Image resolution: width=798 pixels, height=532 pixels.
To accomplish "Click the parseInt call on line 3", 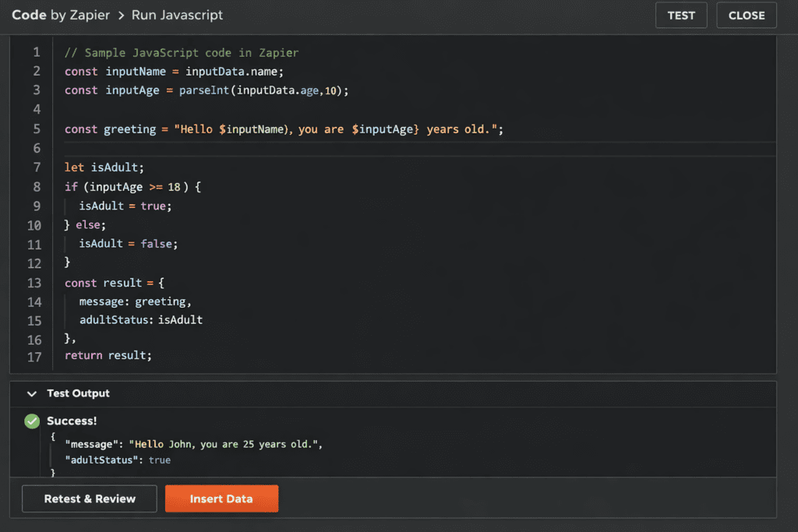I will pos(263,90).
